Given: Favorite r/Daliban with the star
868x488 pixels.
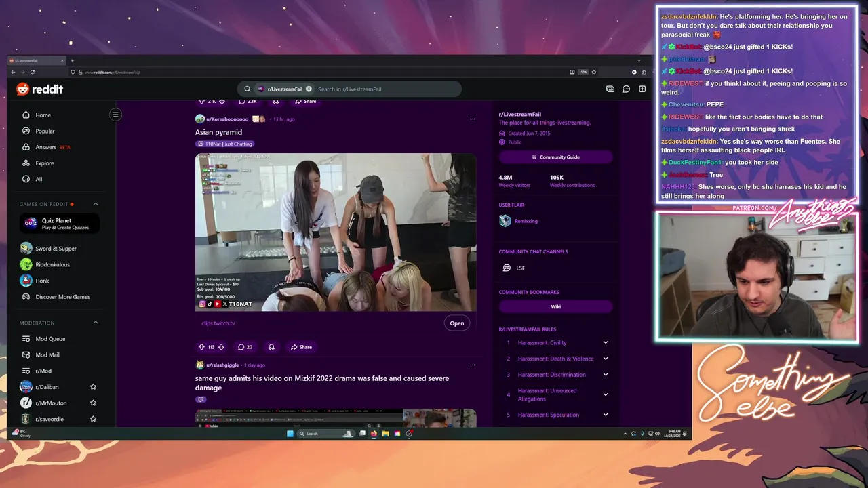Looking at the screenshot, I should tap(93, 387).
